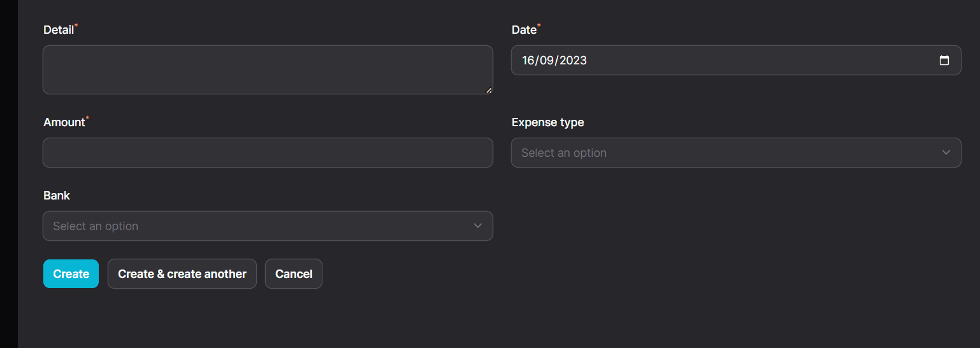Focus the Detail text area
980x348 pixels.
(x=268, y=70)
